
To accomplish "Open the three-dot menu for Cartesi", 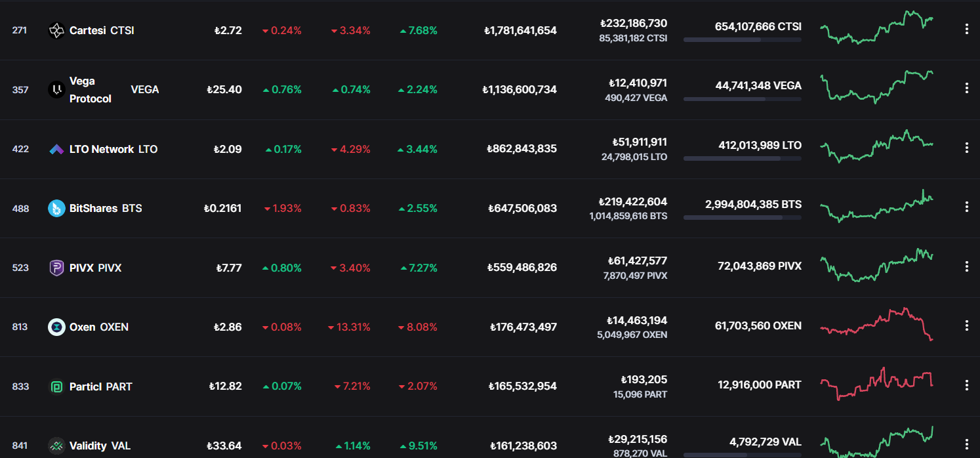I will pos(966,29).
